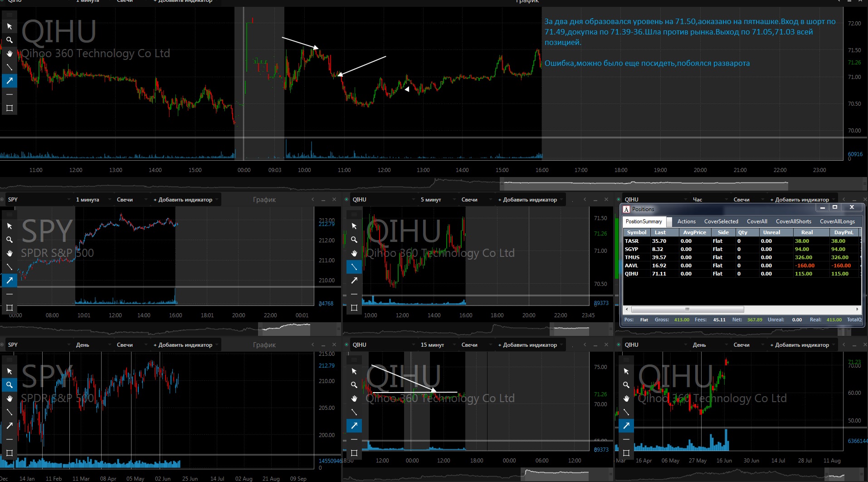
Task: Expand Добавить индикатор in the QIHU 5 минут panel
Action: (x=530, y=199)
